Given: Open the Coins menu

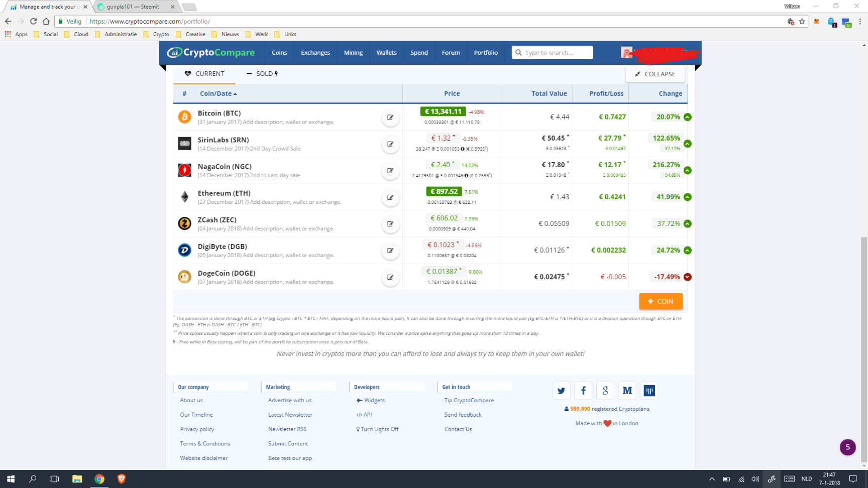Looking at the screenshot, I should pyautogui.click(x=279, y=52).
